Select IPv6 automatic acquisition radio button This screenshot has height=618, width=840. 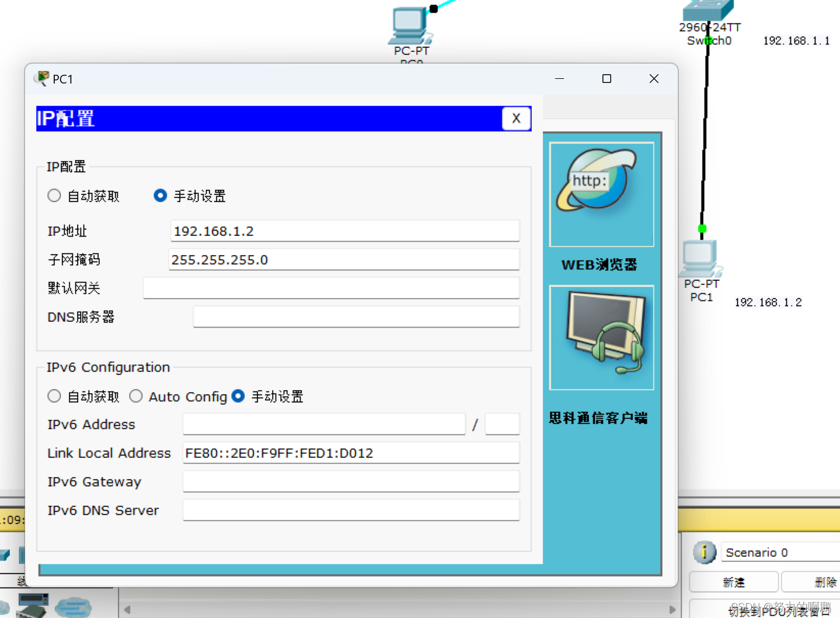[54, 396]
